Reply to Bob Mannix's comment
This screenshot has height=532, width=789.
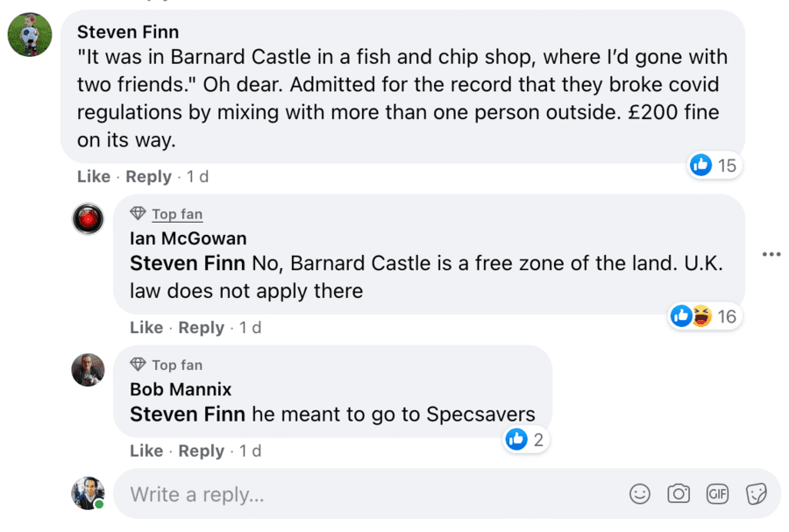(201, 451)
